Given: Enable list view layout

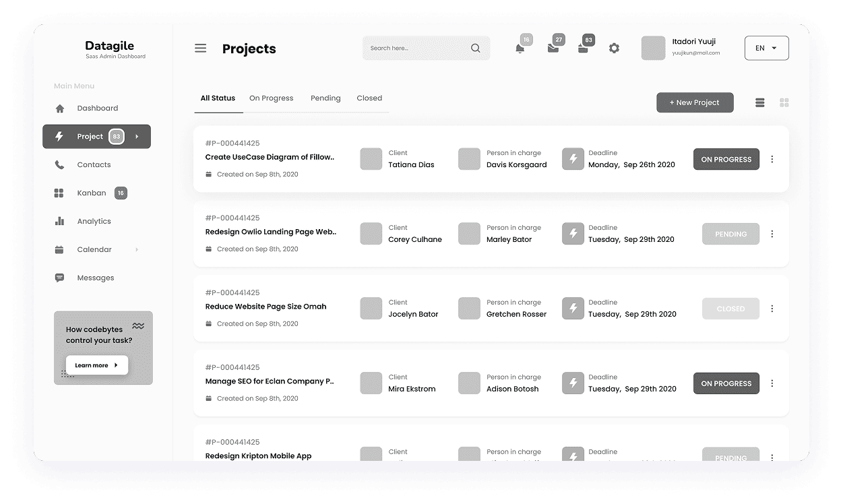Looking at the screenshot, I should coord(760,102).
